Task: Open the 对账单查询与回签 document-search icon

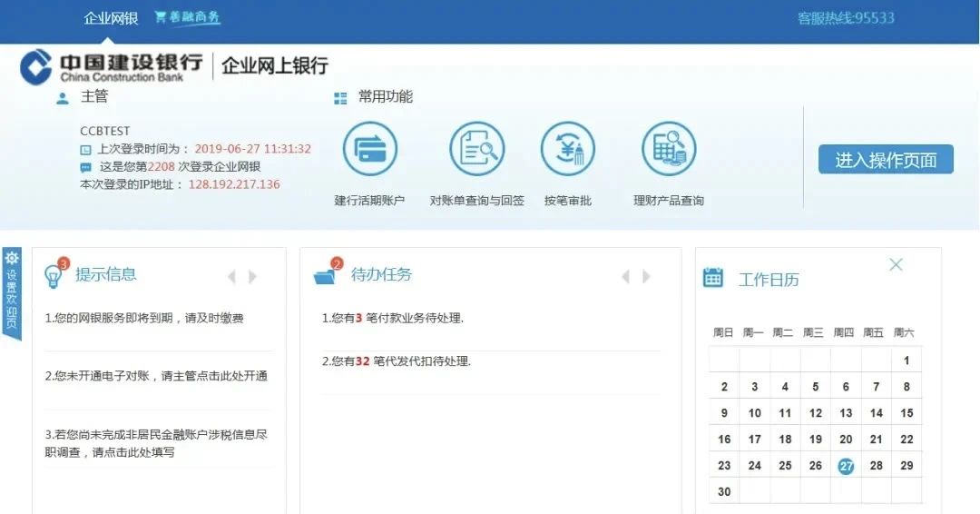Action: tap(477, 149)
